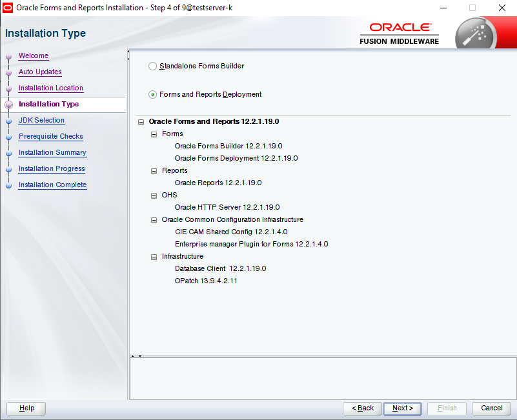Click the Welcome step bullet icon
This screenshot has width=517, height=420.
point(9,57)
